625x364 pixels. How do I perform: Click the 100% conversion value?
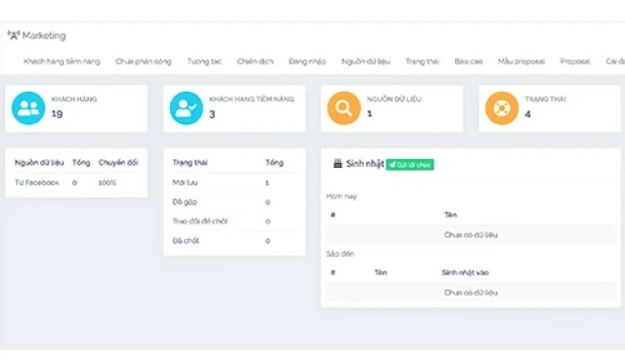pos(107,182)
